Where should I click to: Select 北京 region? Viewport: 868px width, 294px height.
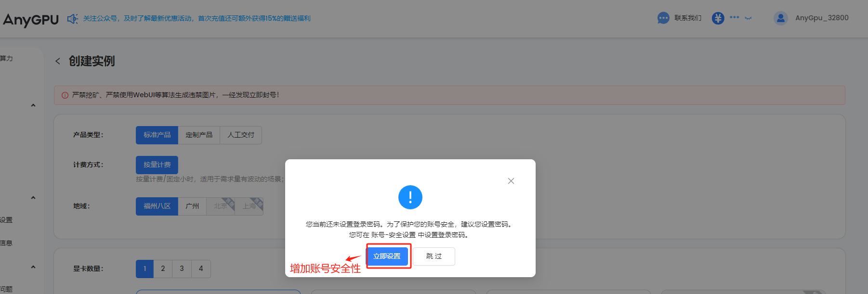point(221,206)
